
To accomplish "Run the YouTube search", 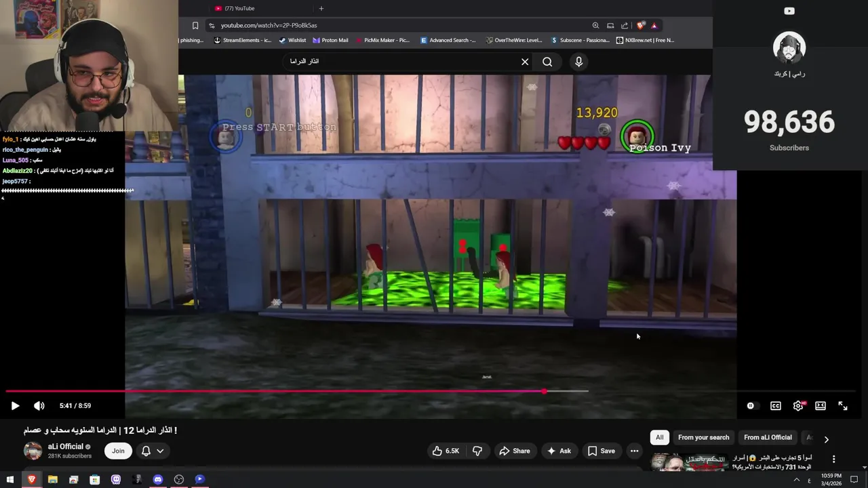I will point(547,62).
